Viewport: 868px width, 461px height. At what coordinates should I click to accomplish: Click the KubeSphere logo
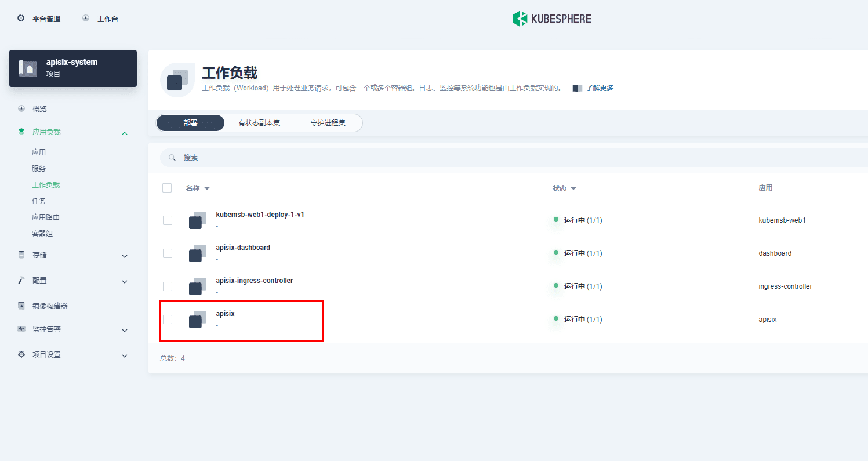[x=552, y=19]
